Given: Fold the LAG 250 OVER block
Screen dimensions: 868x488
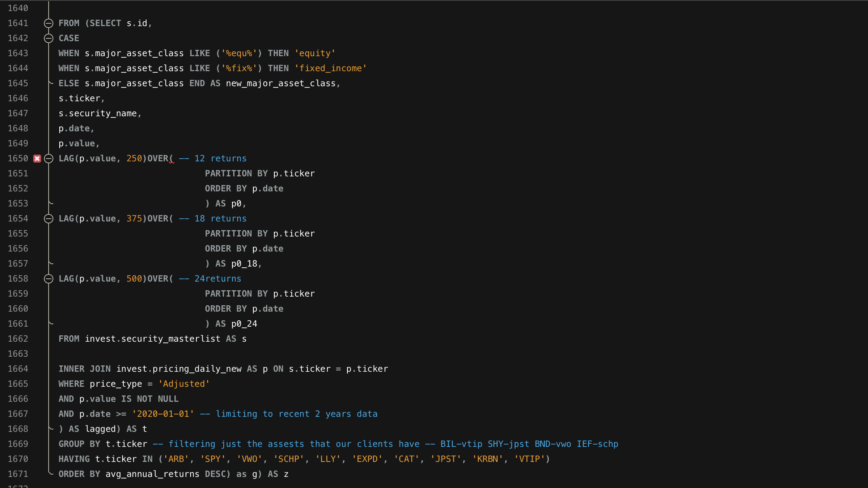Looking at the screenshot, I should [x=49, y=159].
